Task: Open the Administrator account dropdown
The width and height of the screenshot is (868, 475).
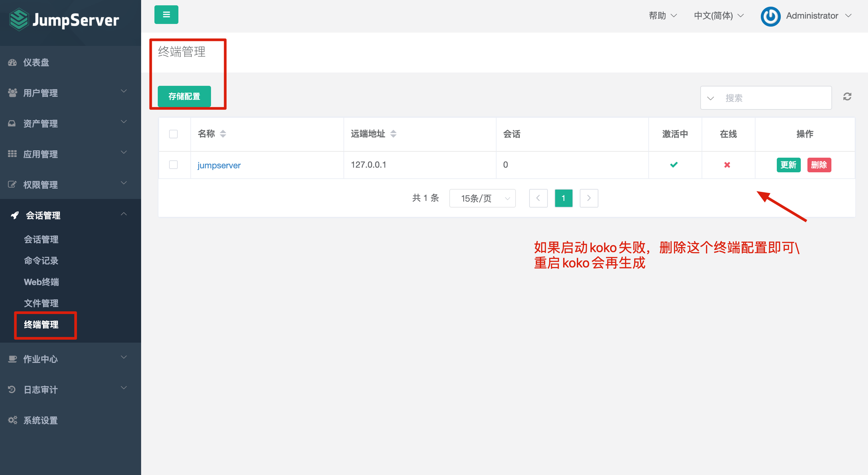Action: 819,16
